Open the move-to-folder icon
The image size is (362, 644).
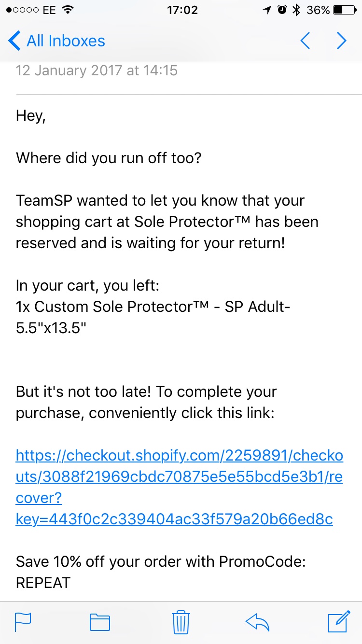(x=100, y=622)
